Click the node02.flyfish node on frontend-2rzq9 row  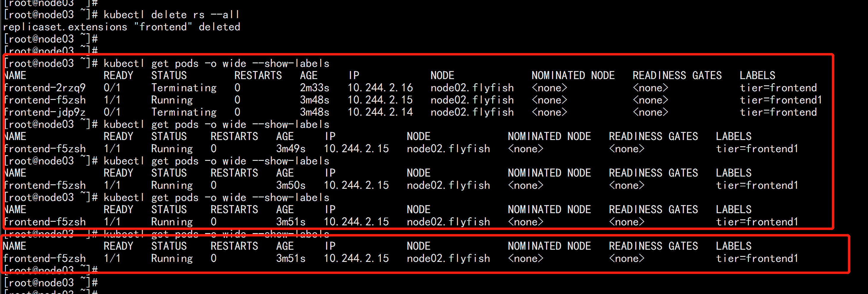(472, 88)
